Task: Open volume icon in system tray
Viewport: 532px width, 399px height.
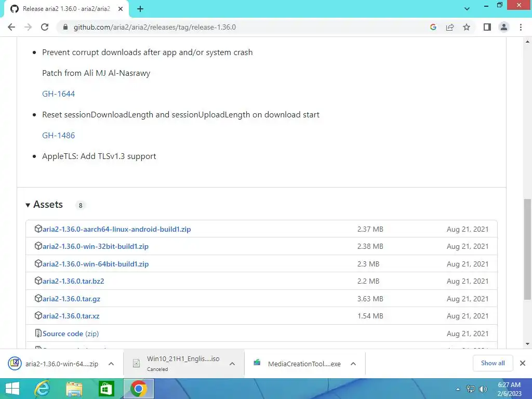Action: (x=483, y=389)
